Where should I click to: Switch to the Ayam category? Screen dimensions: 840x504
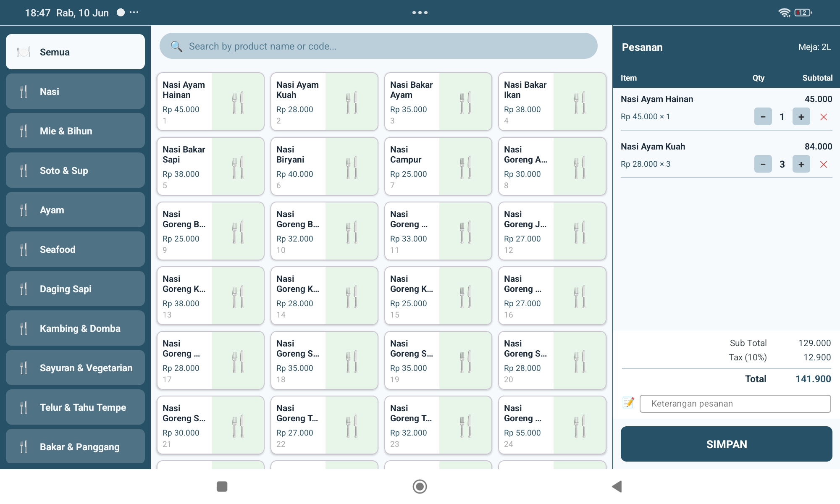[76, 210]
